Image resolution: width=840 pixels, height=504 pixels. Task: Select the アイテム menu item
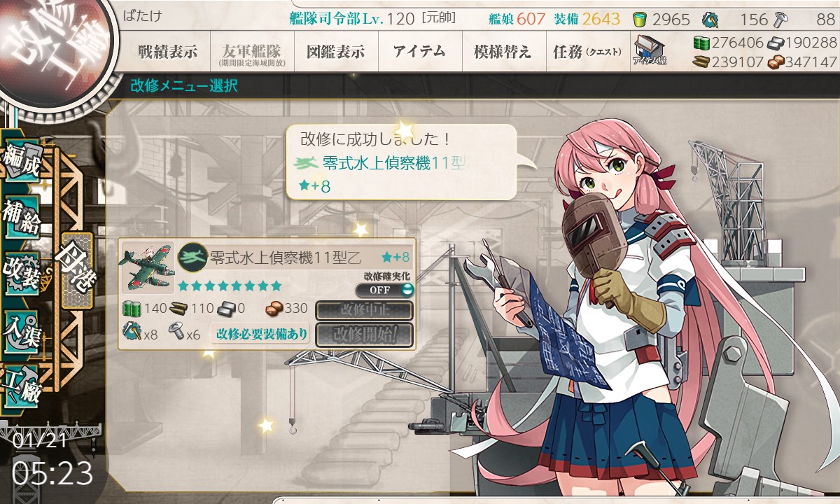(419, 51)
